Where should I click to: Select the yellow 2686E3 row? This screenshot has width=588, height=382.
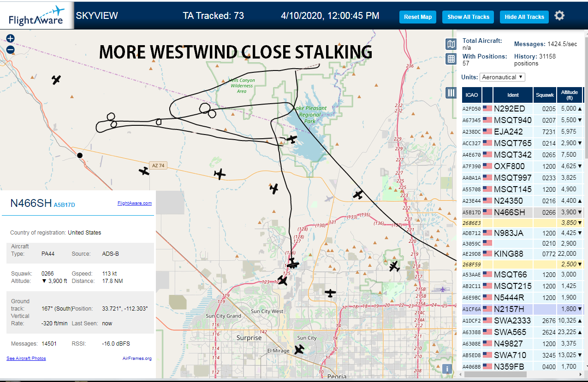(523, 223)
